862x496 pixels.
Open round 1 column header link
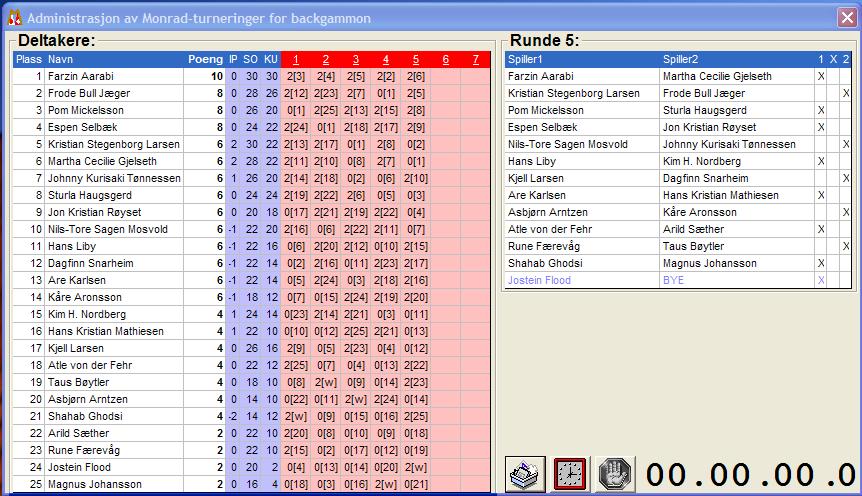[296, 59]
